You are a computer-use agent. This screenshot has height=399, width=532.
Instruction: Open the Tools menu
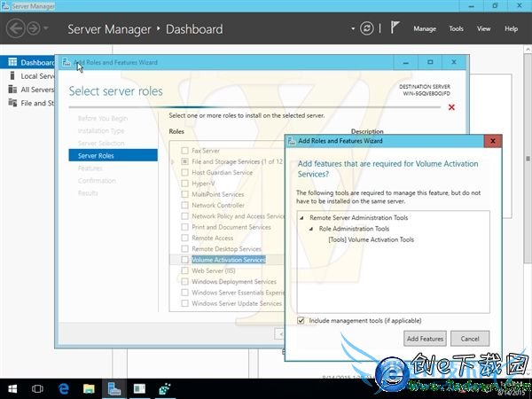point(456,29)
